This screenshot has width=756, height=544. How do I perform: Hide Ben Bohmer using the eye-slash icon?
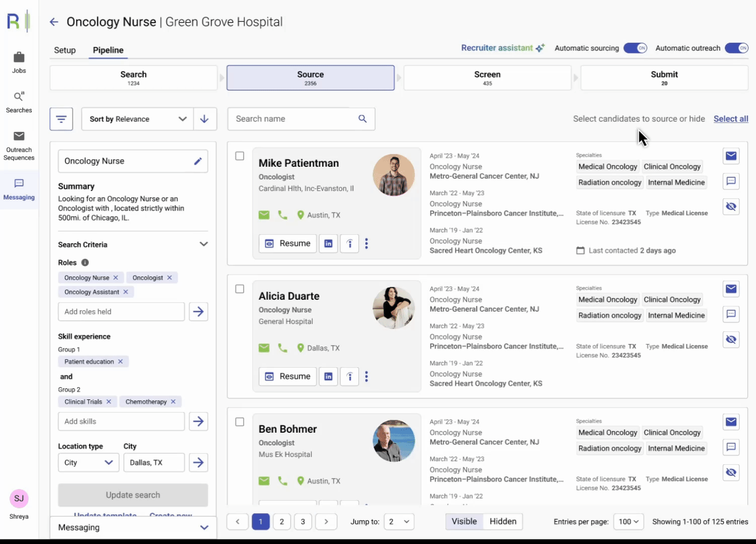731,472
